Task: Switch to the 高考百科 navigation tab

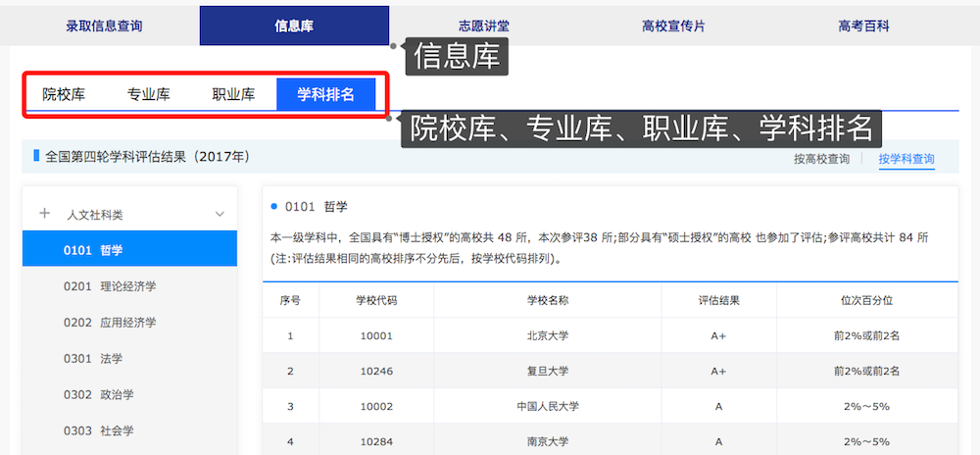Action: pyautogui.click(x=863, y=26)
